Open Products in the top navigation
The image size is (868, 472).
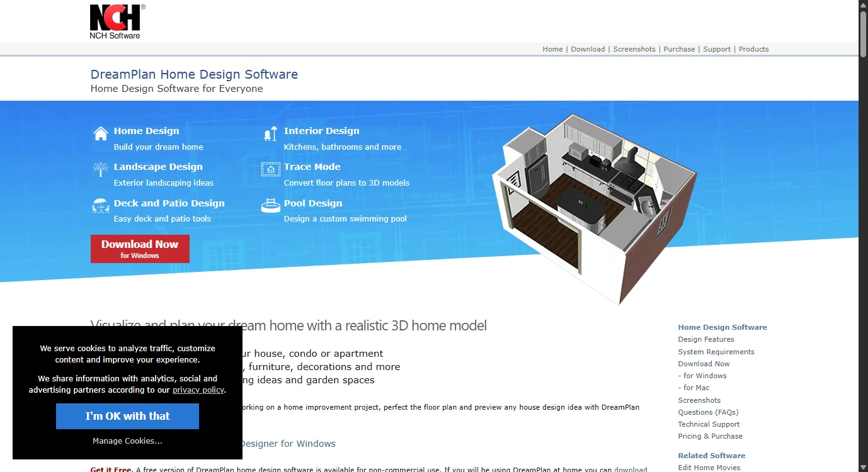[x=753, y=49]
